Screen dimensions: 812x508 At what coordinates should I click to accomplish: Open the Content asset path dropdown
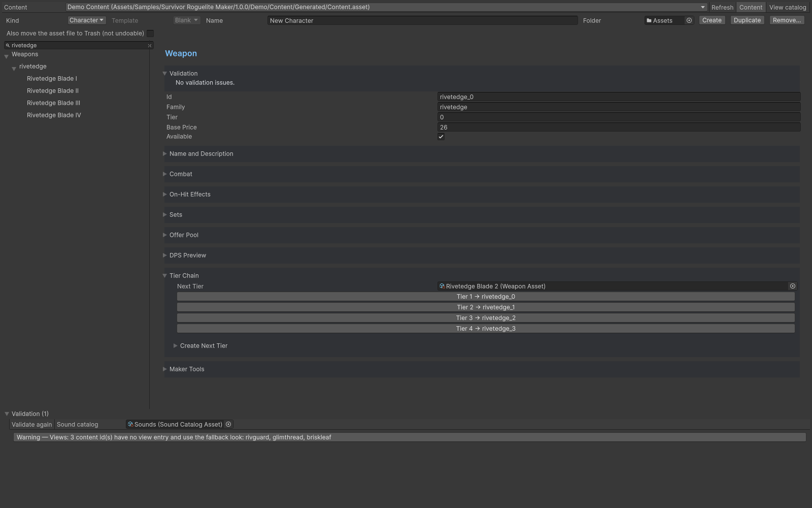click(386, 7)
